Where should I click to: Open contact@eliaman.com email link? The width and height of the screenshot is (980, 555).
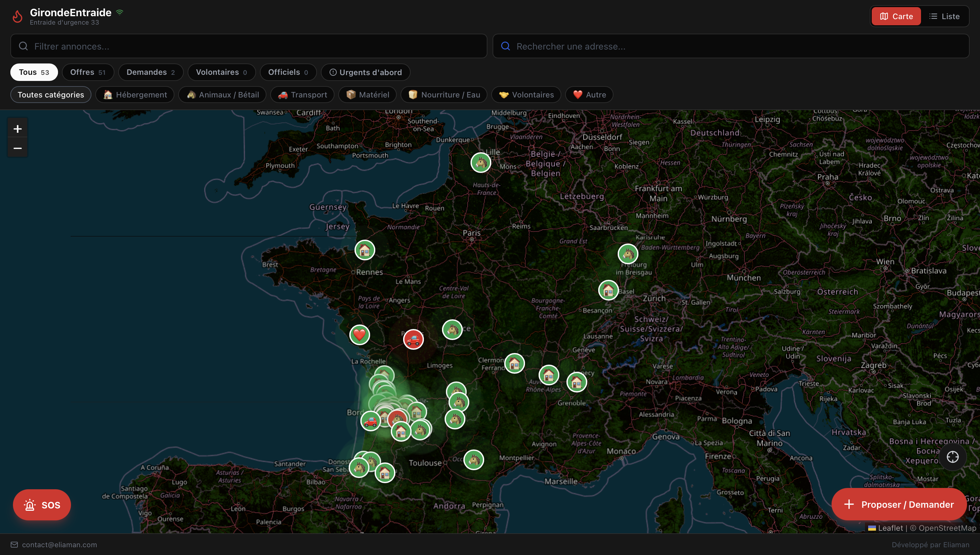coord(60,545)
